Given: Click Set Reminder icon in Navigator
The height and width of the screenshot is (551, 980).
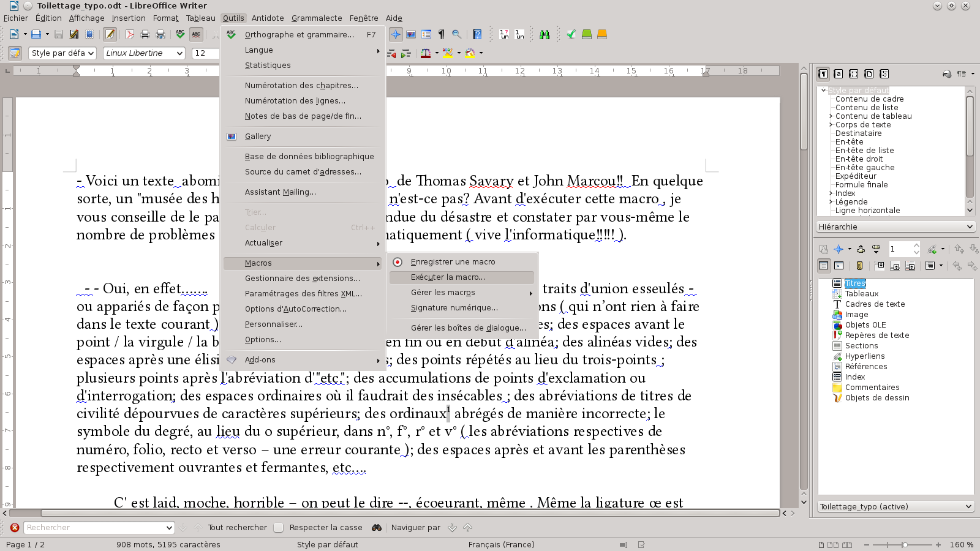Looking at the screenshot, I should (859, 266).
